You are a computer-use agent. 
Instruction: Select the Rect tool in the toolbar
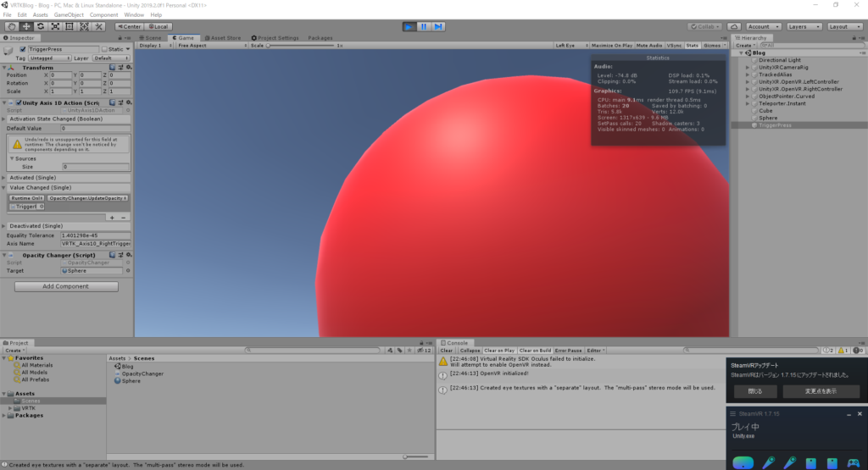(x=70, y=26)
